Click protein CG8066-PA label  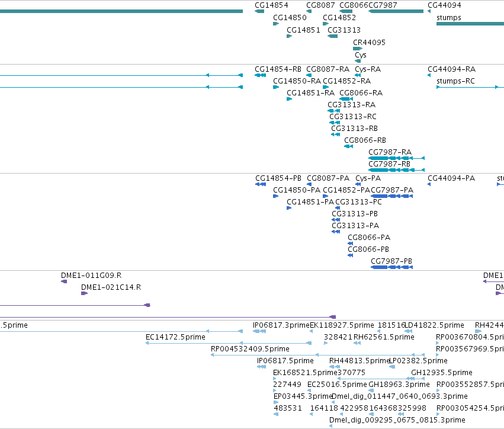pos(369,238)
